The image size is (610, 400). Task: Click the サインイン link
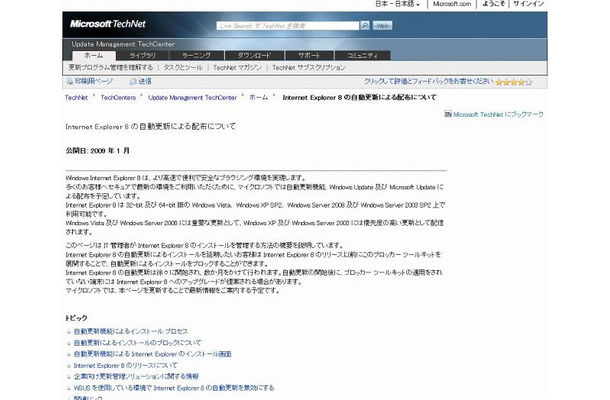pyautogui.click(x=528, y=4)
